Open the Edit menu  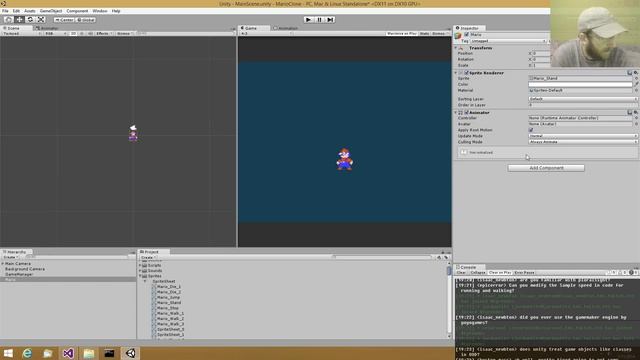tap(16, 11)
